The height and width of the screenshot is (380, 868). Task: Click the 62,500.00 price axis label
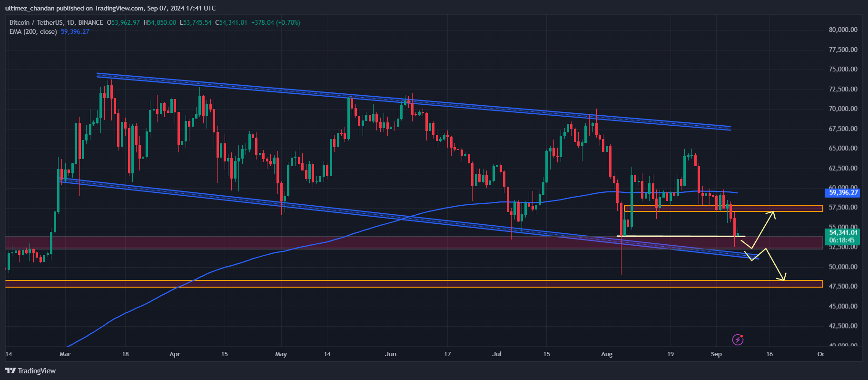click(843, 168)
